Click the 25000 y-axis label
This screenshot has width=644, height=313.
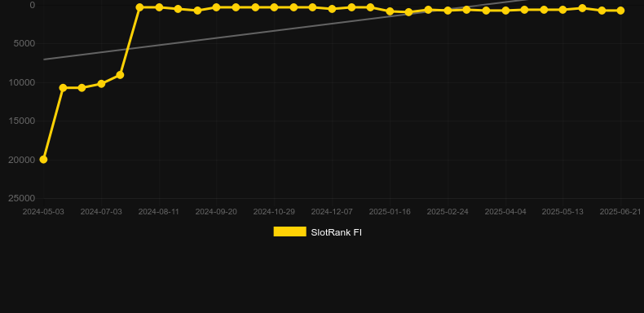click(x=22, y=198)
